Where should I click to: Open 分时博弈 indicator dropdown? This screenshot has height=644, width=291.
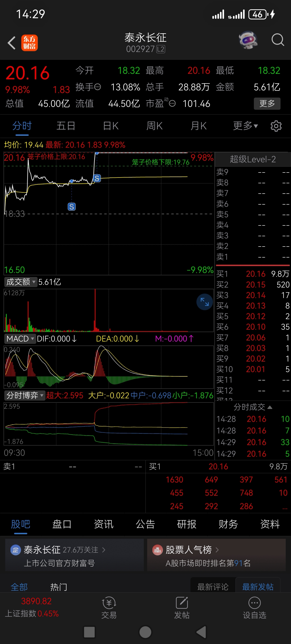(24, 396)
